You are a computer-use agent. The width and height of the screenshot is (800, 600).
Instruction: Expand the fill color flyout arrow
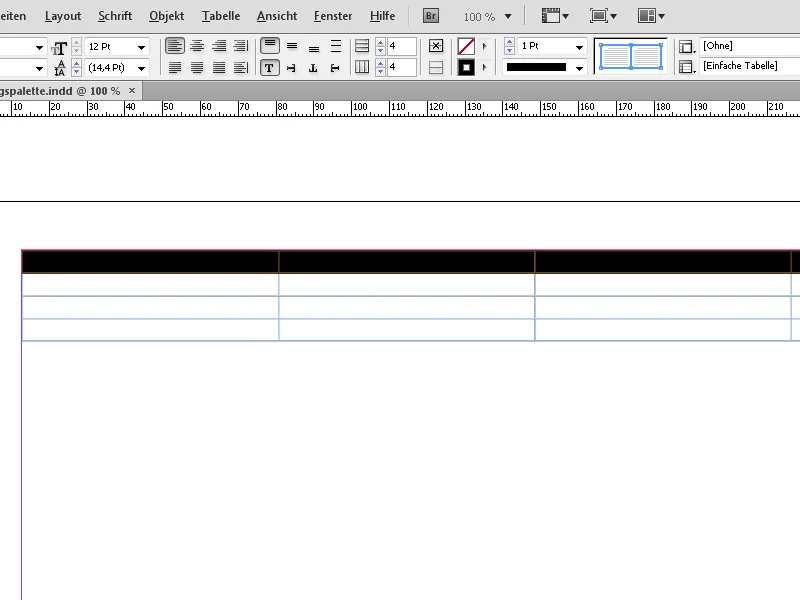485,46
